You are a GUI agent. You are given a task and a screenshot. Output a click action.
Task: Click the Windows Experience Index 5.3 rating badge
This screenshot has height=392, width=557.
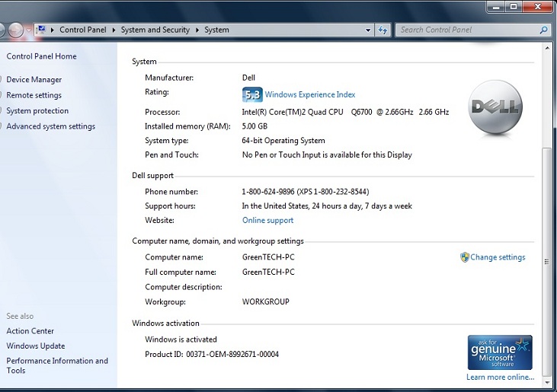252,94
